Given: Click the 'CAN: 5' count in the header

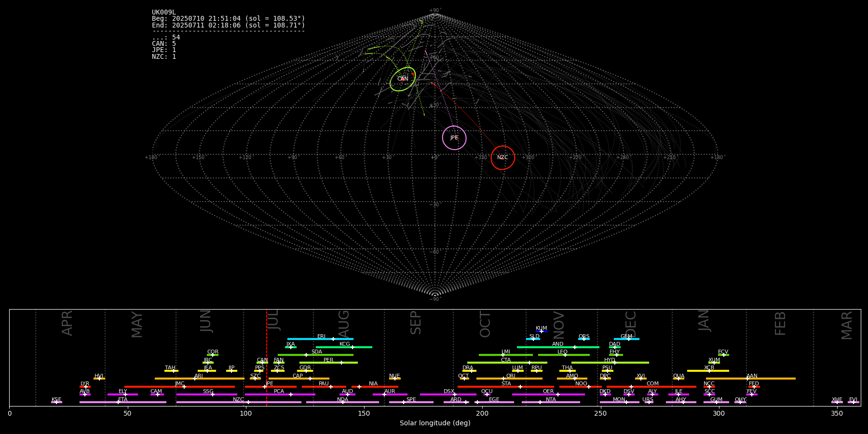Looking at the screenshot, I should [164, 44].
